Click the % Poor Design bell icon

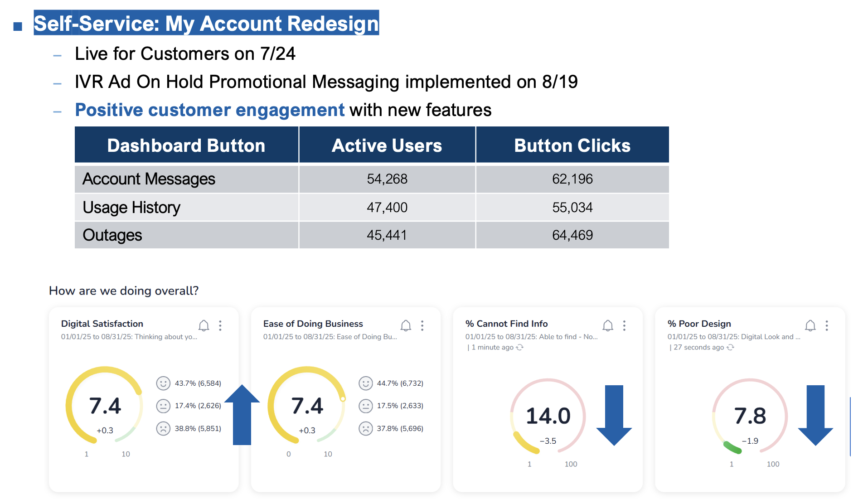point(810,325)
